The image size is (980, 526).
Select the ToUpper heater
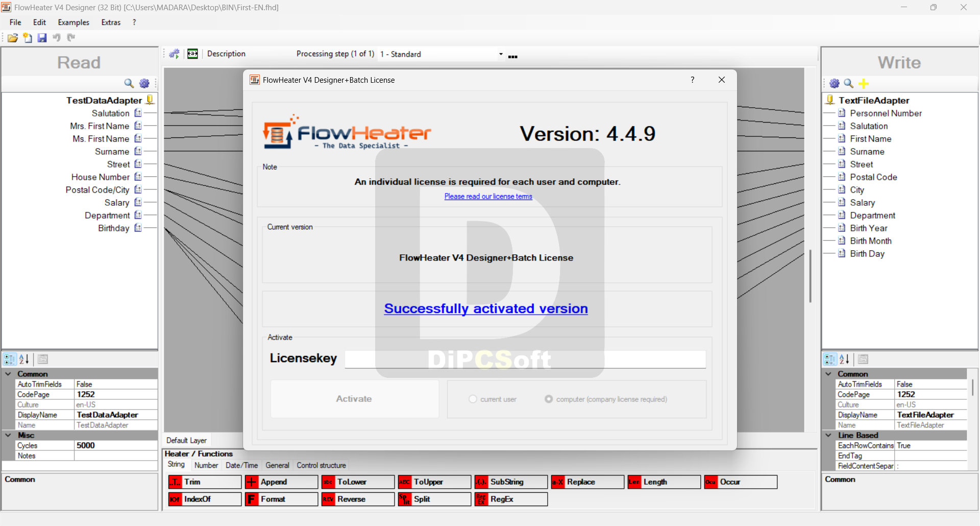[434, 482]
